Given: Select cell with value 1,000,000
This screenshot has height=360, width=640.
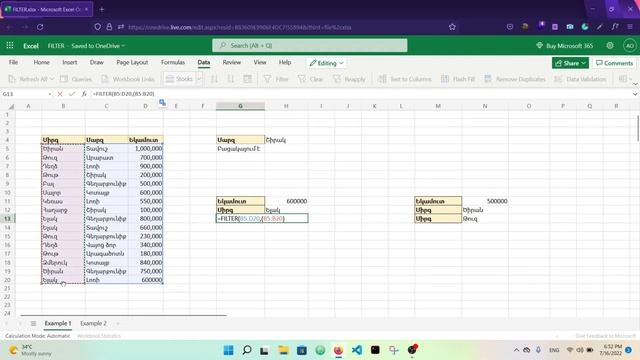Looking at the screenshot, I should tap(146, 149).
